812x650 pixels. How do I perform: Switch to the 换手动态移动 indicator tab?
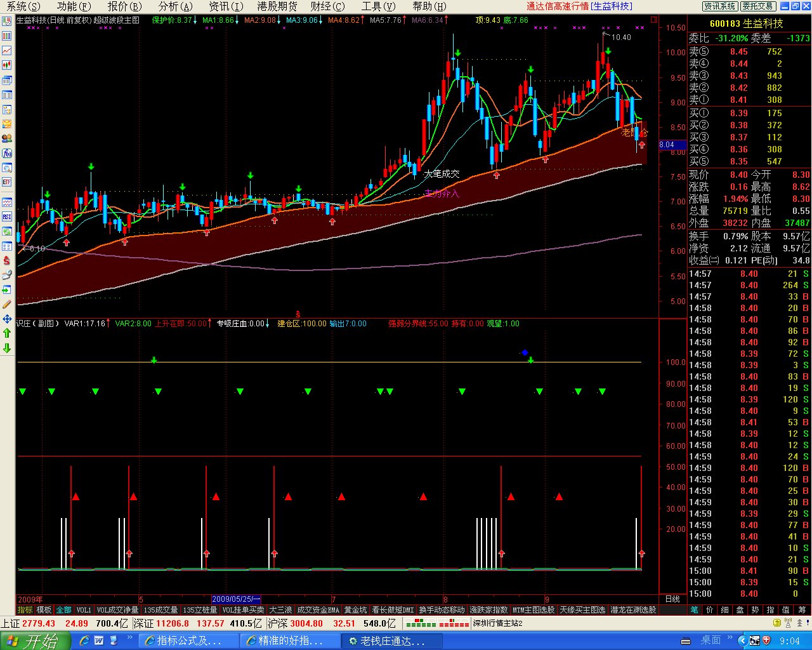tap(442, 609)
